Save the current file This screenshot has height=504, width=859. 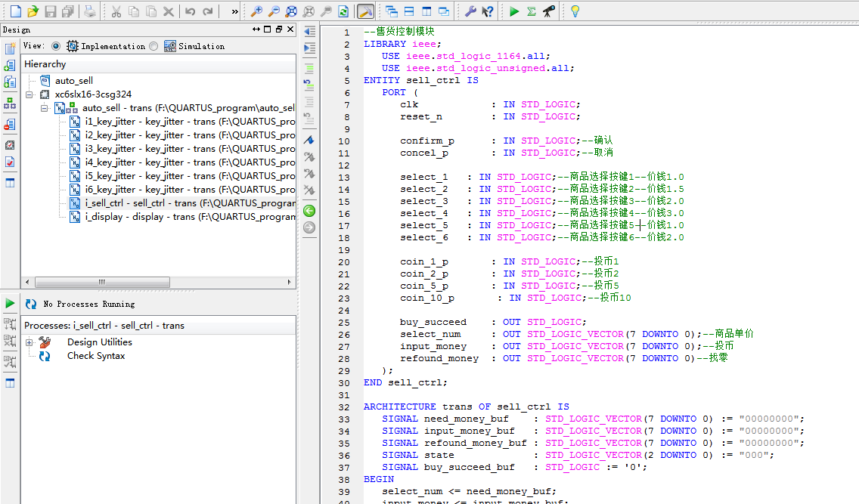[51, 11]
